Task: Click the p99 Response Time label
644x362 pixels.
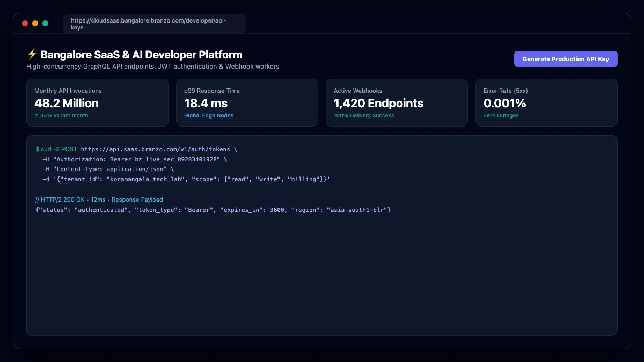Action: click(212, 91)
